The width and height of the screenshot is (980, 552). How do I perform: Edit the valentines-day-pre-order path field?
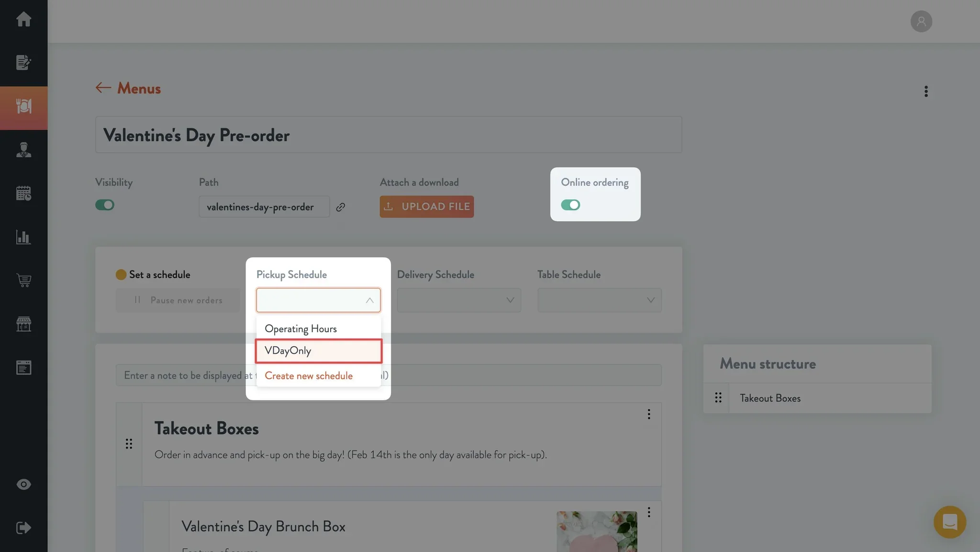pos(264,207)
